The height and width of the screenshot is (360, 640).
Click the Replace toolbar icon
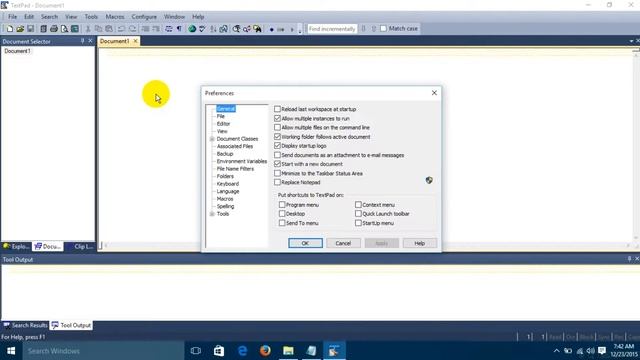pos(247,29)
